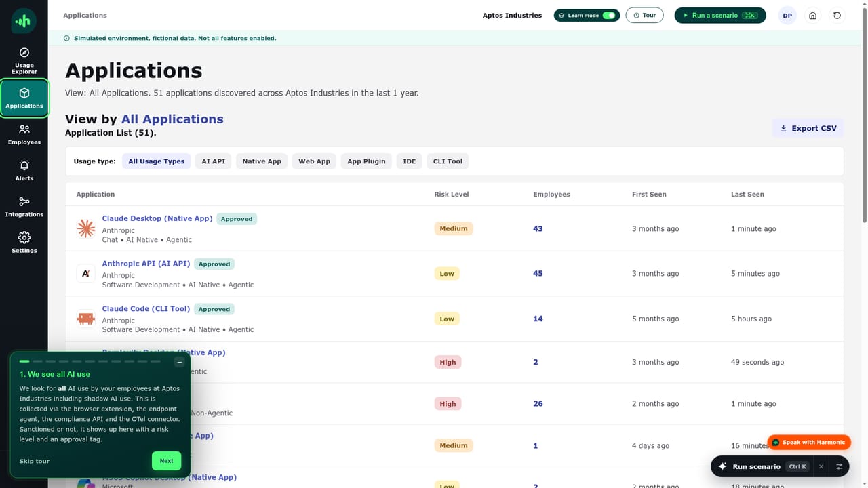Minimize the tour popup
Viewport: 868px width, 488px height.
click(180, 362)
